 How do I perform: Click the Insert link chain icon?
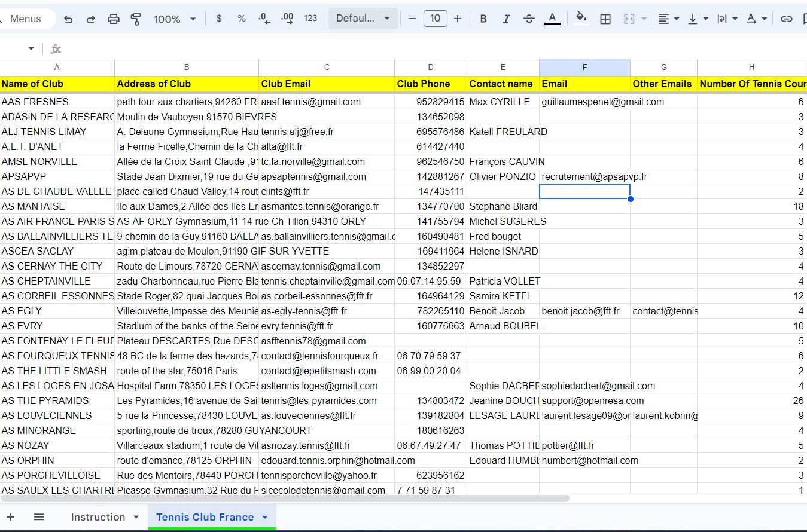point(787,19)
